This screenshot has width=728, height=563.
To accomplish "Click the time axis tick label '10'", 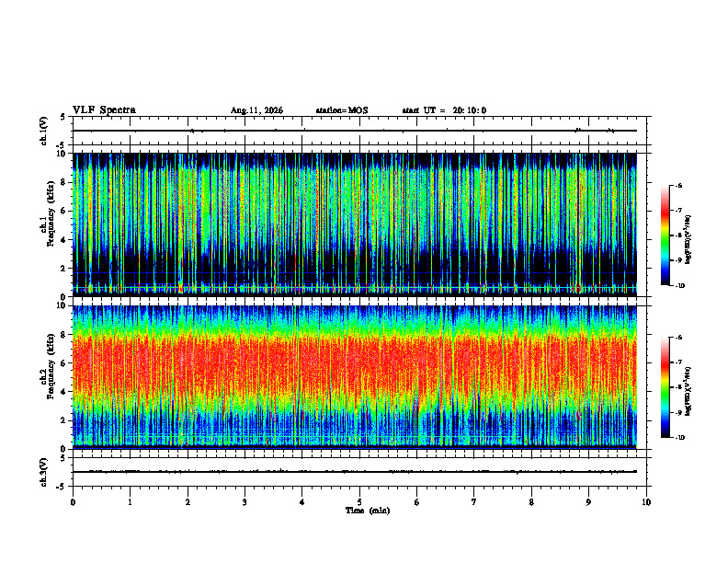I will tap(646, 502).
